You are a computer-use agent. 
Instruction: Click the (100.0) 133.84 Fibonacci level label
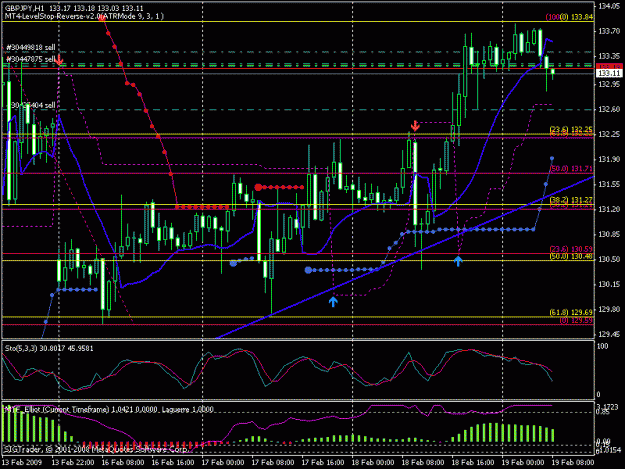coord(569,17)
